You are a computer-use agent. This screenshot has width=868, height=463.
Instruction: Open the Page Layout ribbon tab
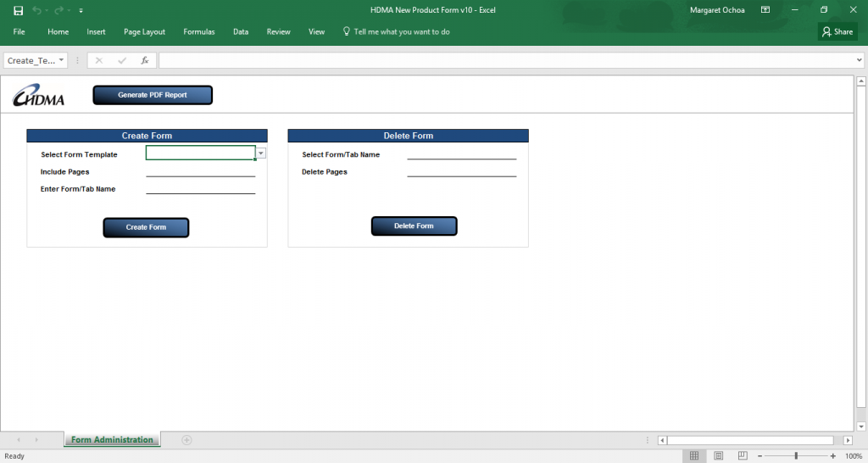pos(144,31)
